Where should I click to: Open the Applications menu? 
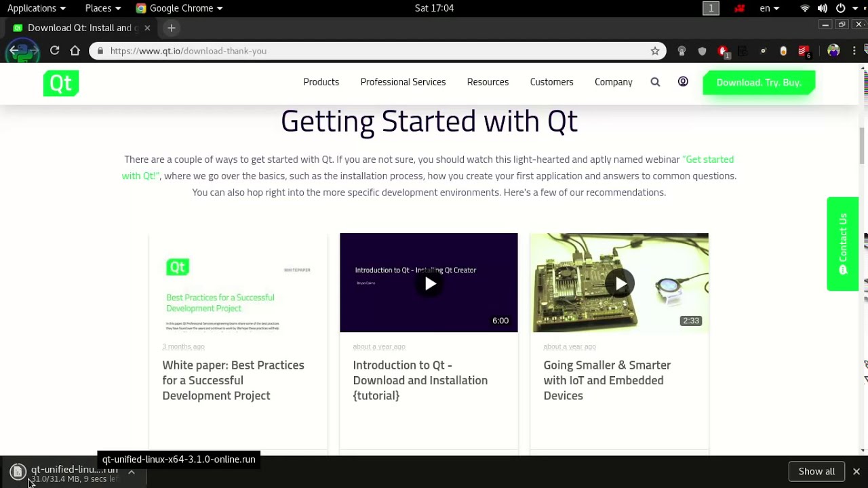(x=37, y=8)
